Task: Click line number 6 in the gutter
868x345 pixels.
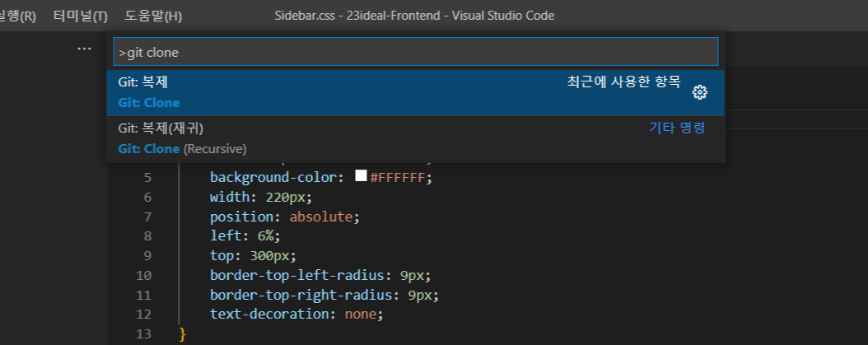Action: coord(147,197)
